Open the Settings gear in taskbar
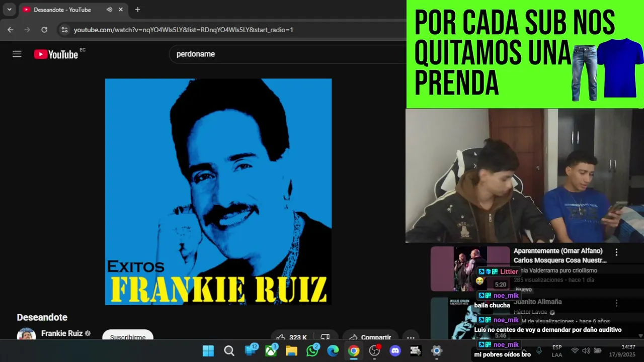644x362 pixels. (x=436, y=351)
